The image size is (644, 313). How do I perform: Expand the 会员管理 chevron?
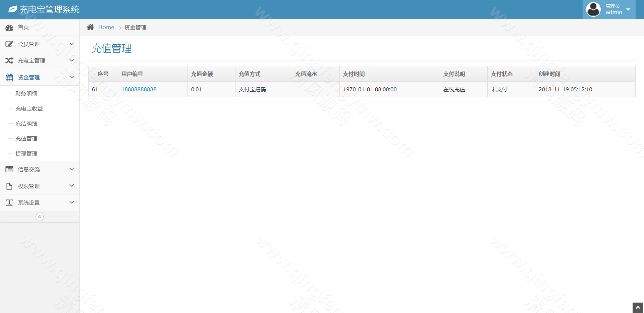coord(71,44)
